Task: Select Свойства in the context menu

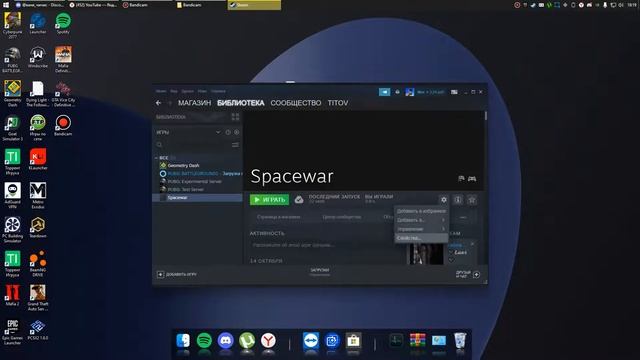Action: click(421, 238)
